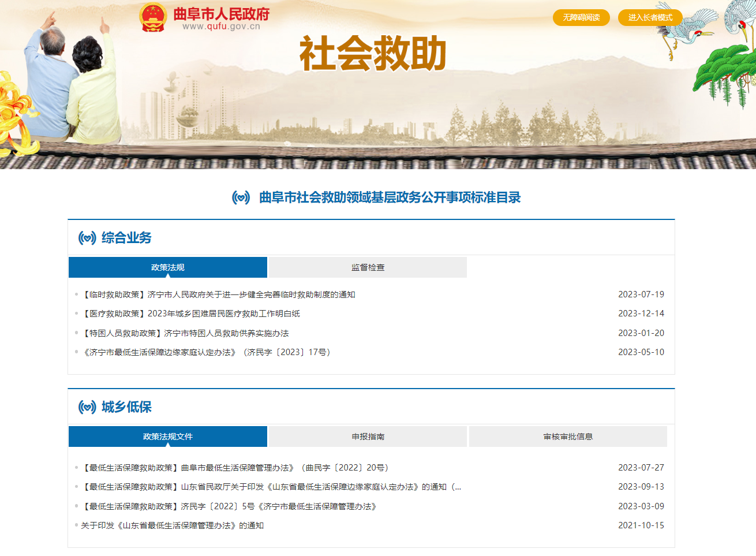Switch to the 申报指南 tab

point(368,436)
